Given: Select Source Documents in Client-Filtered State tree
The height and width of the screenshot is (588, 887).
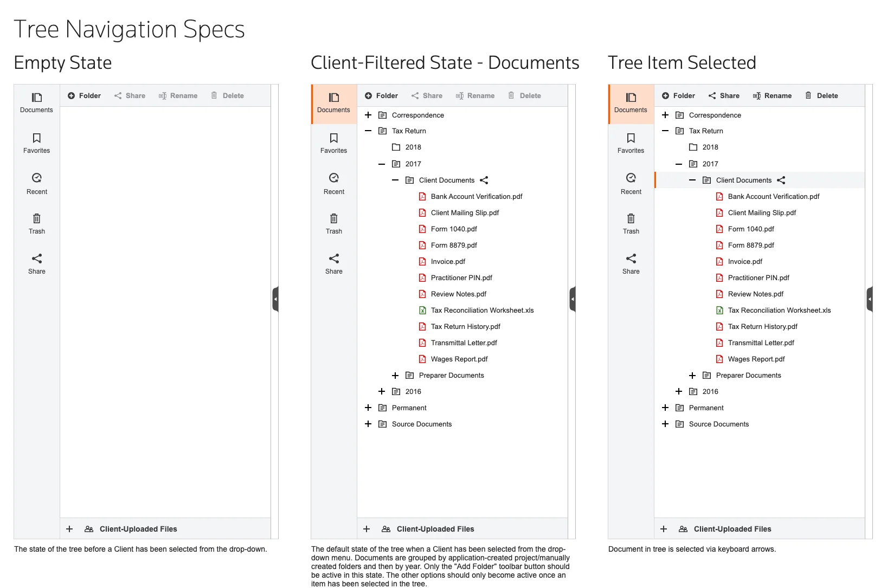Looking at the screenshot, I should 422,424.
